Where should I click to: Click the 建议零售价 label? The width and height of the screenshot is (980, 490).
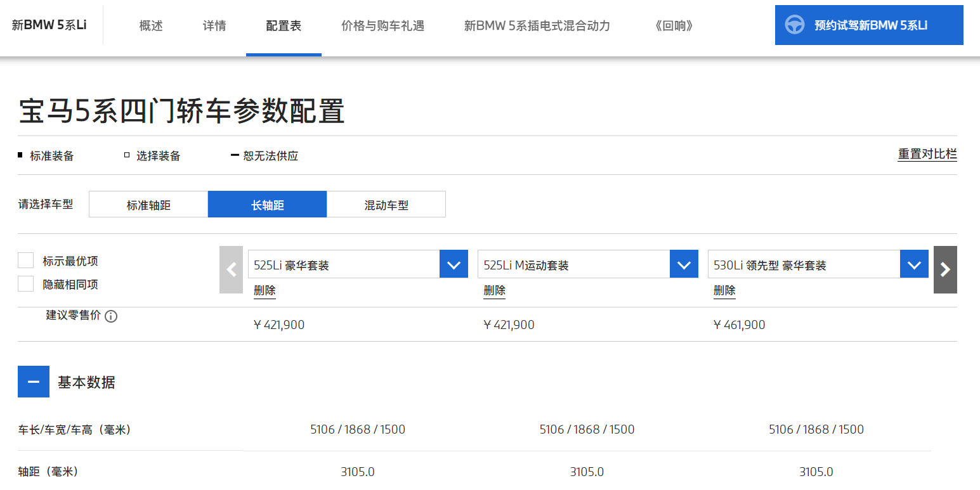[x=74, y=315]
